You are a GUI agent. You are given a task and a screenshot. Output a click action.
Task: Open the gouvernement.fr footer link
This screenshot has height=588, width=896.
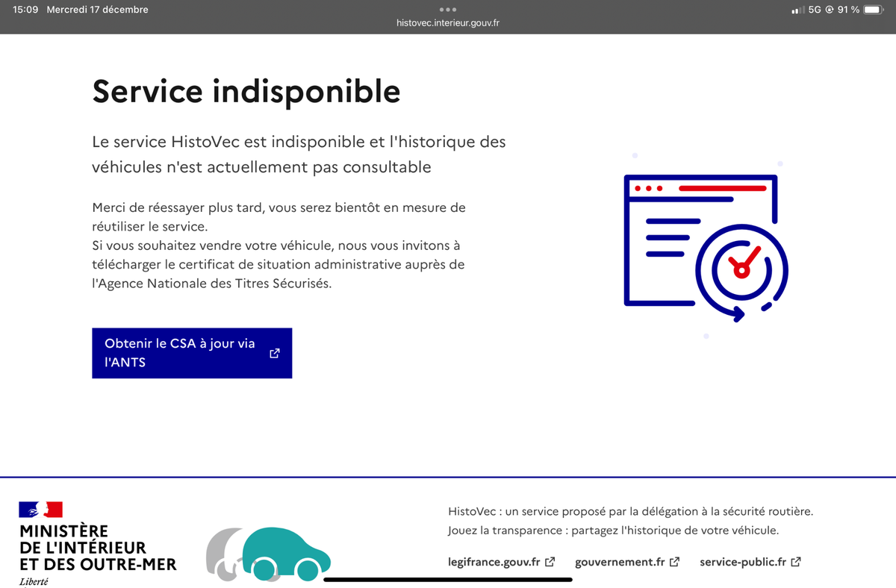tap(620, 562)
